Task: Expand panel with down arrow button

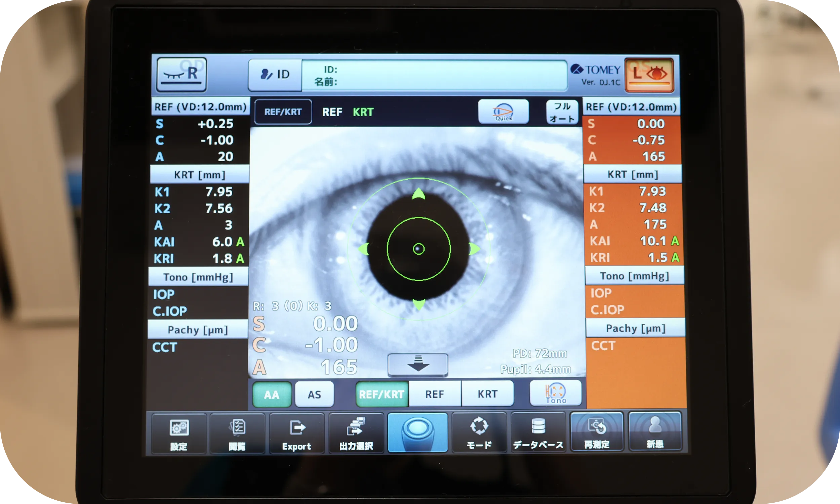Action: pyautogui.click(x=418, y=365)
